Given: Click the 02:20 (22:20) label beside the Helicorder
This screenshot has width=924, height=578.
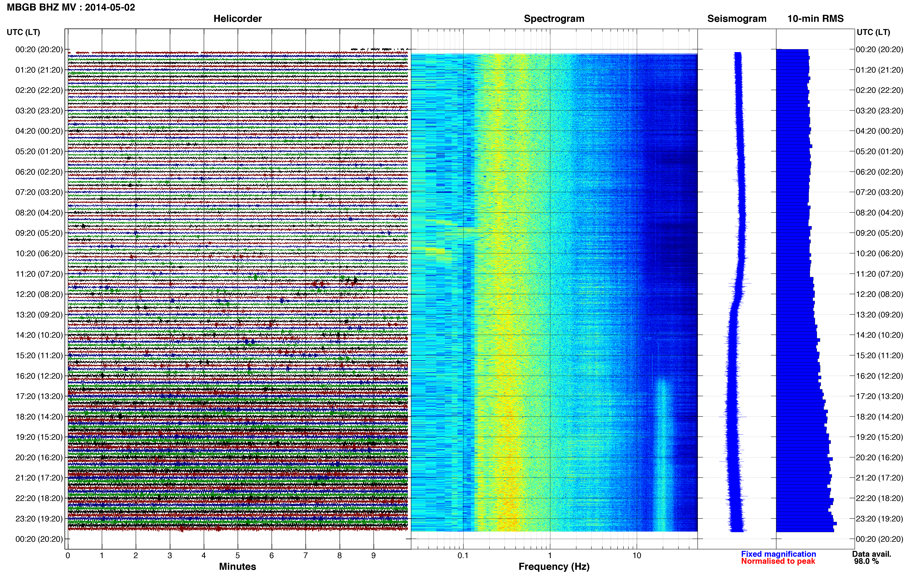Looking at the screenshot, I should tap(39, 90).
